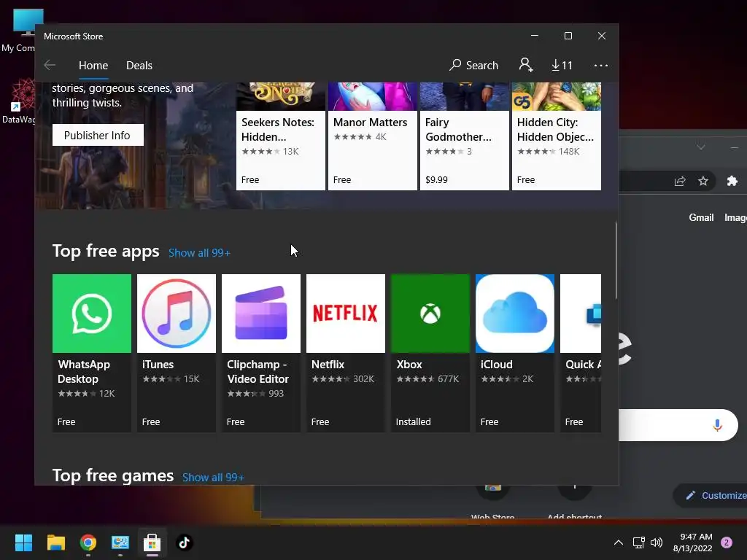Click the iTunes 15K rating row

pos(171,379)
